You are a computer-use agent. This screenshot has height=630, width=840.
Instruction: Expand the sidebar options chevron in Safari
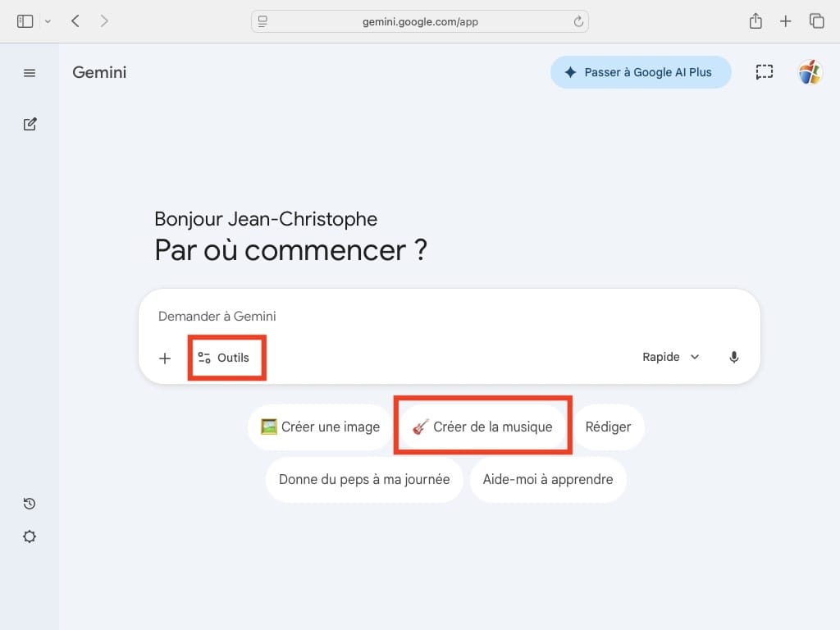(x=48, y=21)
